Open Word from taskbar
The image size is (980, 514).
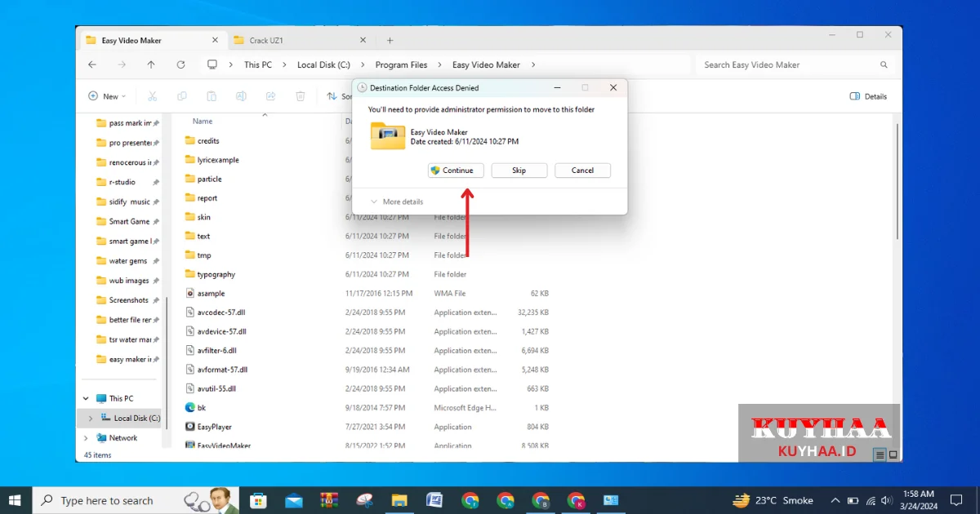click(x=434, y=500)
